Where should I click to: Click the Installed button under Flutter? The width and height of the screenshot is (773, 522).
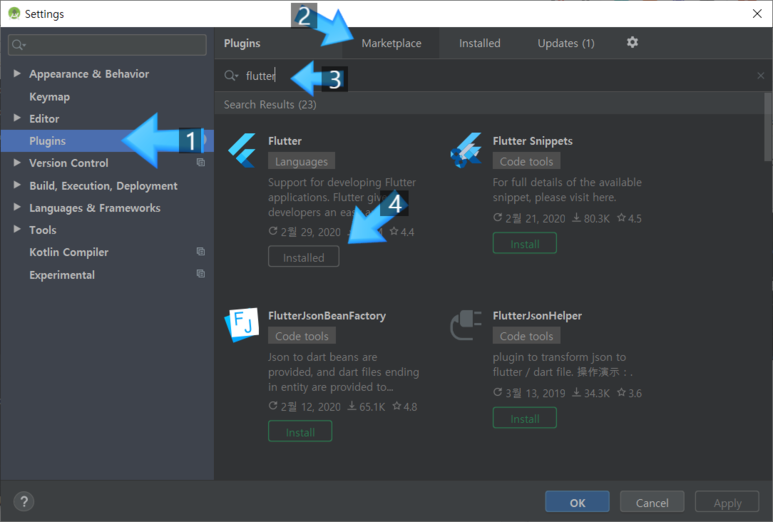(x=304, y=257)
